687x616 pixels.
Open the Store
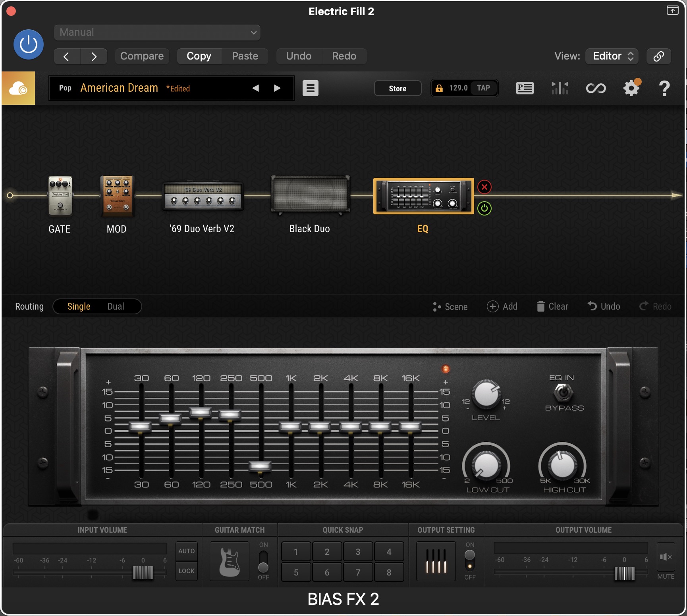click(398, 88)
